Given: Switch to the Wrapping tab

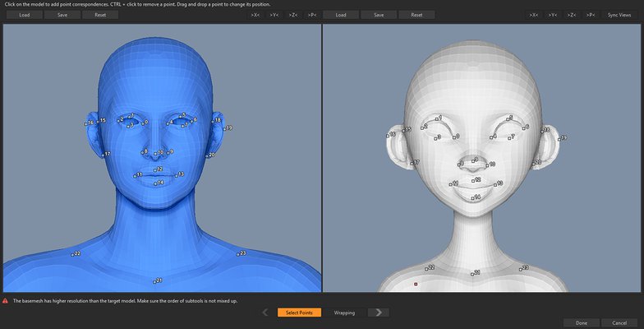Looking at the screenshot, I should point(344,313).
